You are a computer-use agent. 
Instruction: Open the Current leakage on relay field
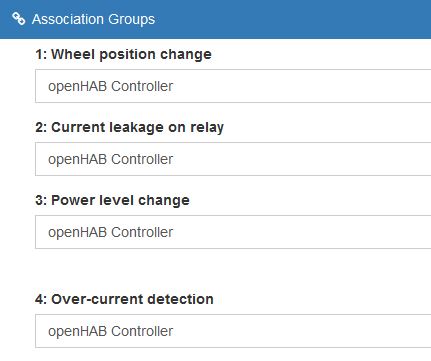[233, 159]
